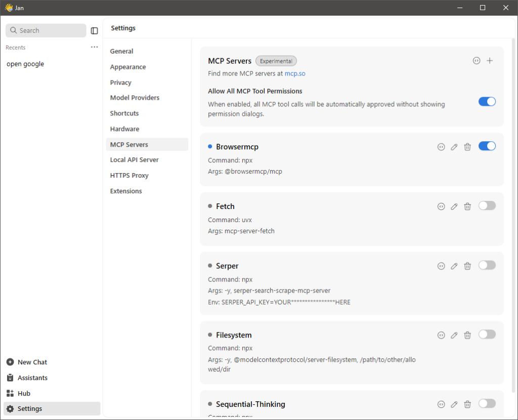Click 'Args: -y, serper-search-scrape-mcp-server' text
The height and width of the screenshot is (420, 518).
click(269, 290)
